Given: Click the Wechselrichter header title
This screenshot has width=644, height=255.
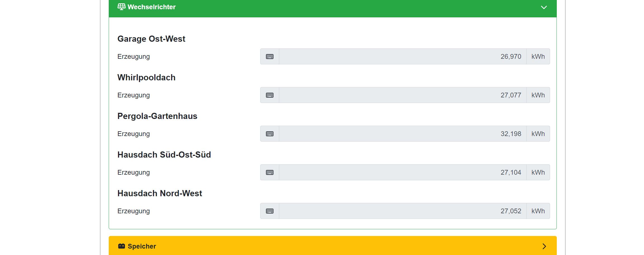Looking at the screenshot, I should click(151, 7).
